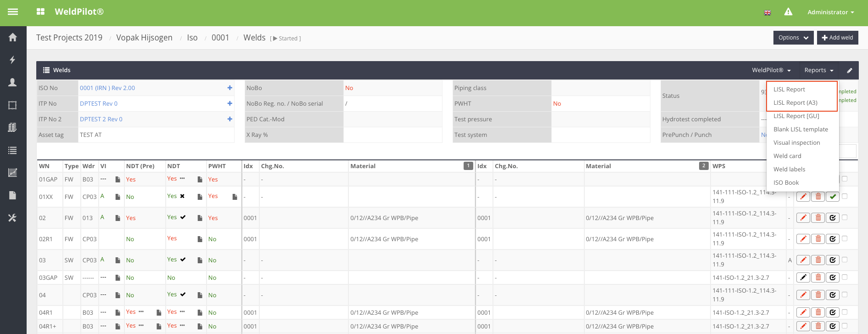868x334 pixels.
Task: Click the Add weld button
Action: pos(837,38)
